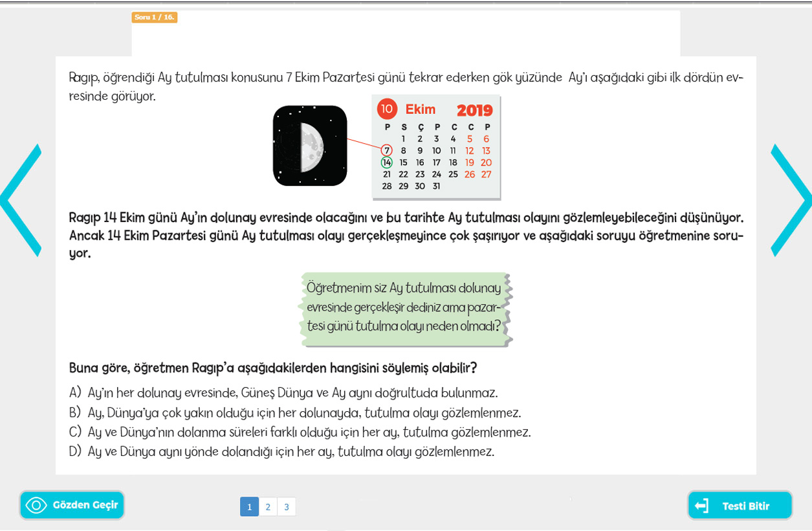Click green circled date 14 on calendar
This screenshot has width=812, height=531.
pyautogui.click(x=387, y=163)
